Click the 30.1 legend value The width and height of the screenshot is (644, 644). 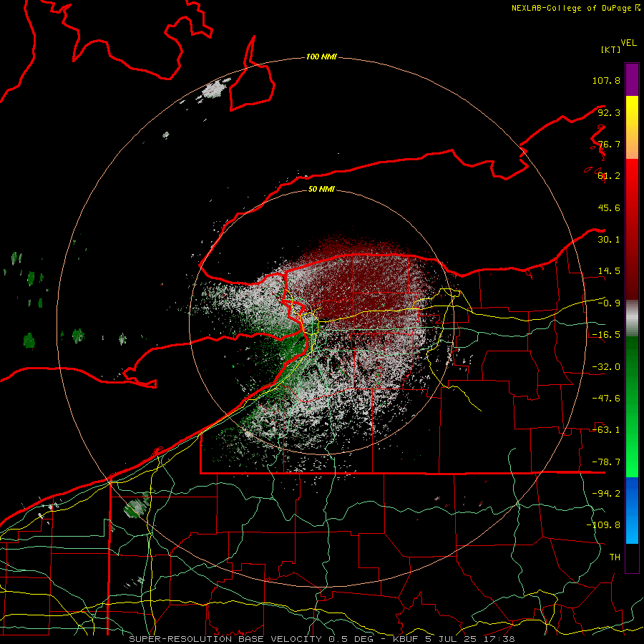click(609, 240)
